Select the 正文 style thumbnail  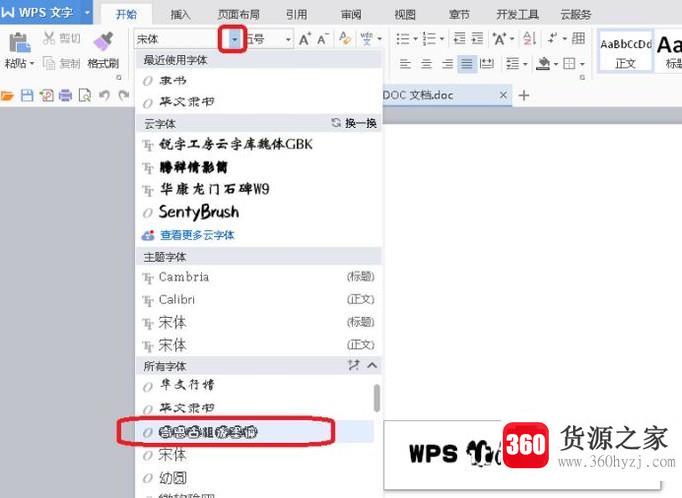[626, 51]
